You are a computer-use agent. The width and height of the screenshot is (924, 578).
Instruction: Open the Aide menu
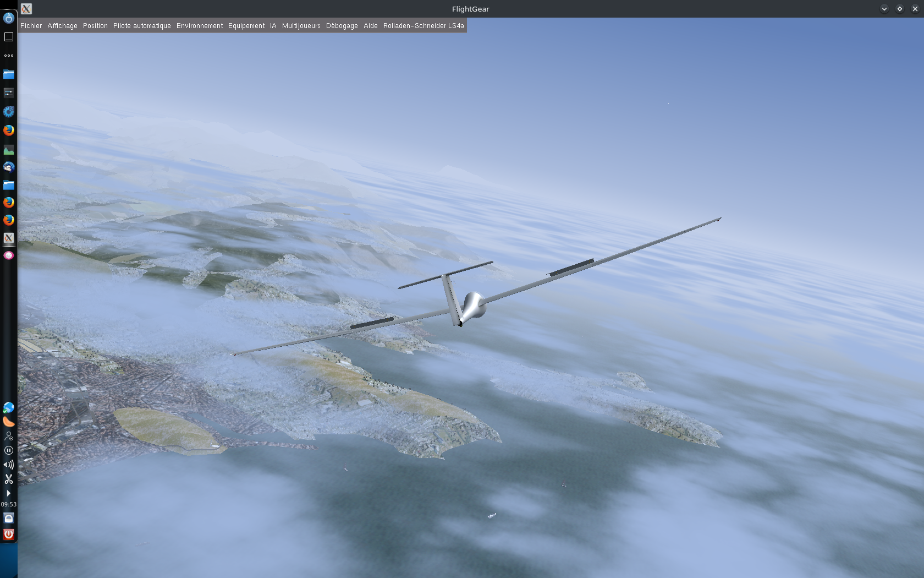371,26
